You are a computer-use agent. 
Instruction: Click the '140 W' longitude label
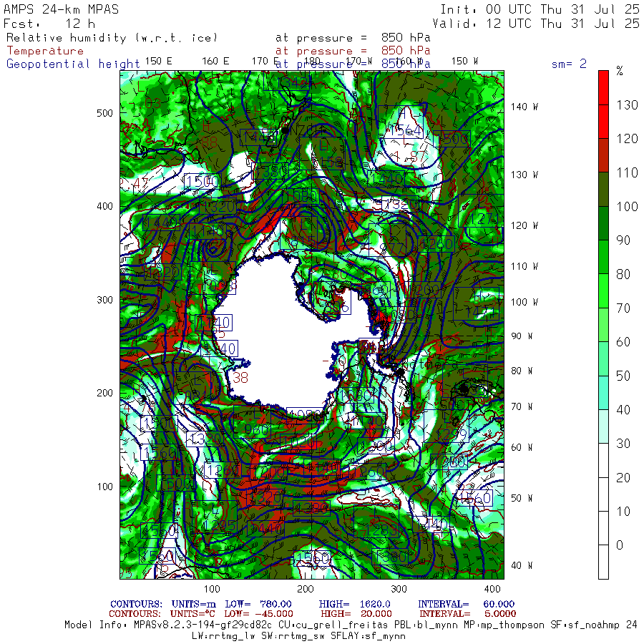[x=524, y=107]
